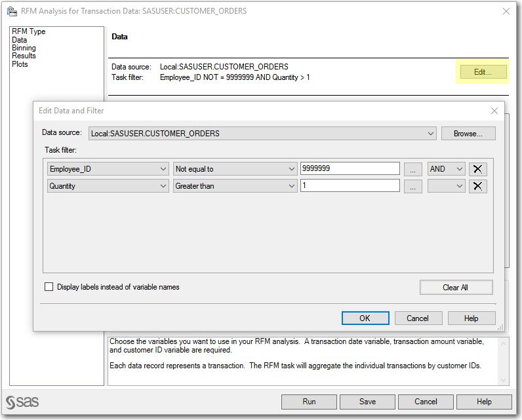Select RFM Type in the left pane

[29, 31]
